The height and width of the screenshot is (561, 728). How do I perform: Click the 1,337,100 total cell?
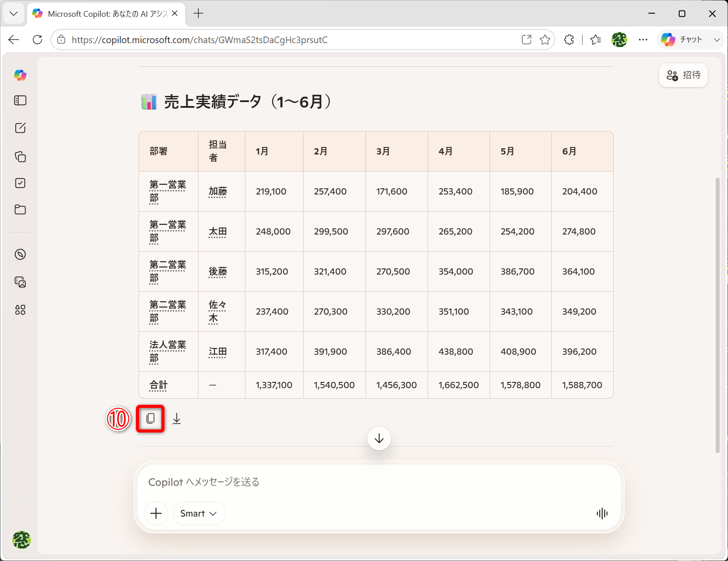(274, 385)
